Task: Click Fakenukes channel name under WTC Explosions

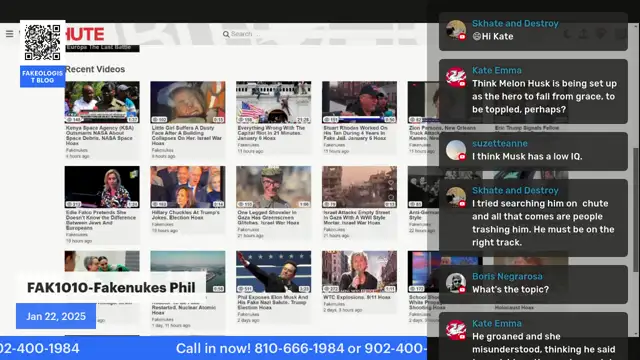Action: click(x=334, y=304)
